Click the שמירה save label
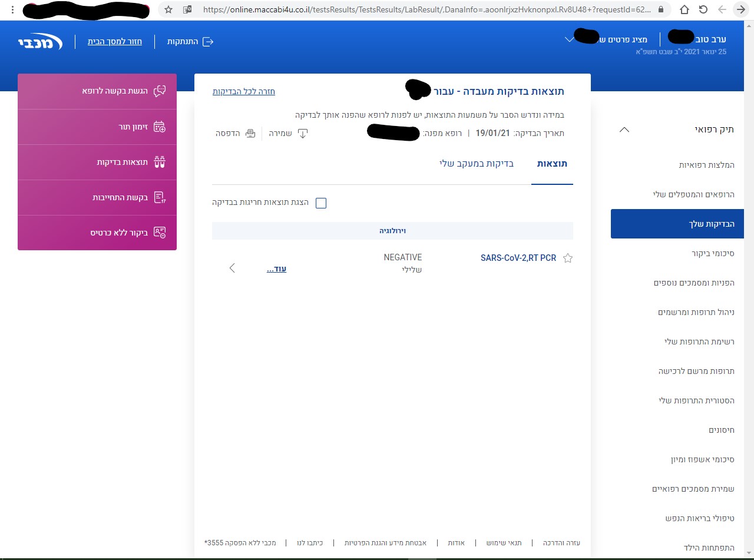The height and width of the screenshot is (560, 754). (x=280, y=134)
